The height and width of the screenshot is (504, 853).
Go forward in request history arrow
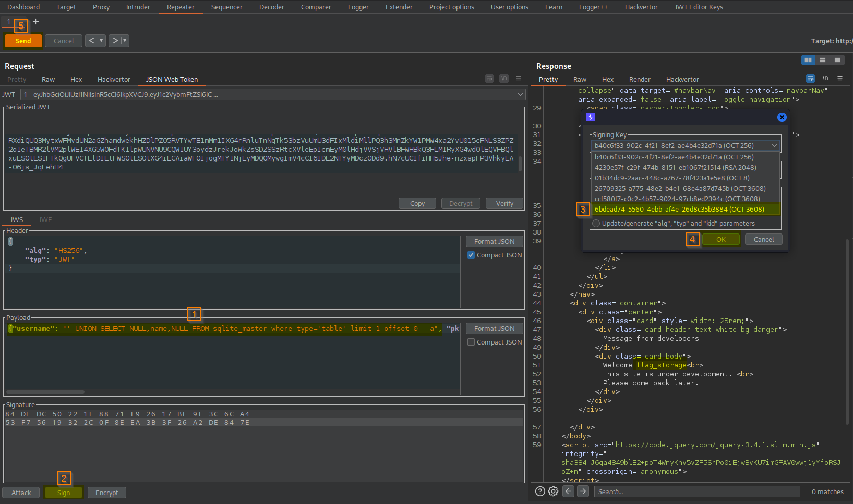point(115,41)
